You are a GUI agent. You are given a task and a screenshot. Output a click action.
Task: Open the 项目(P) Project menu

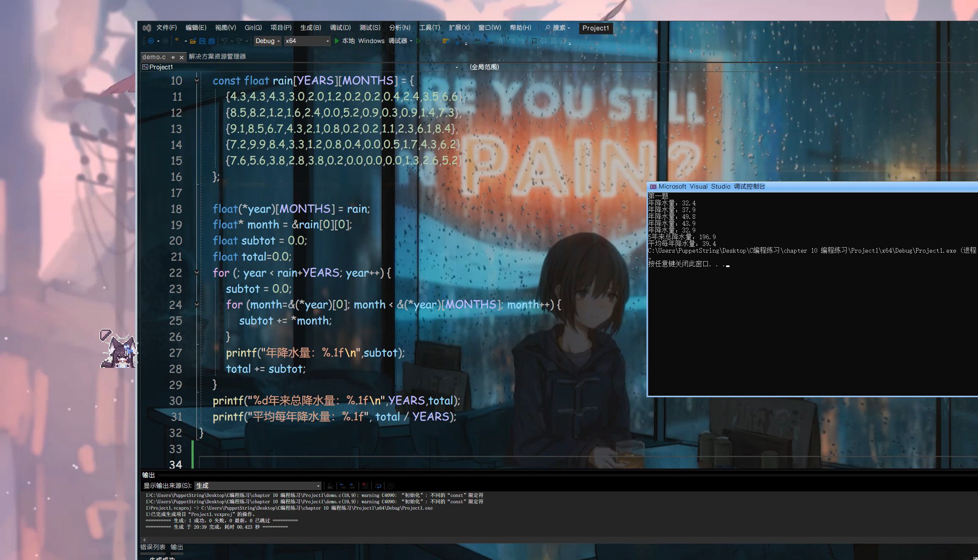281,28
